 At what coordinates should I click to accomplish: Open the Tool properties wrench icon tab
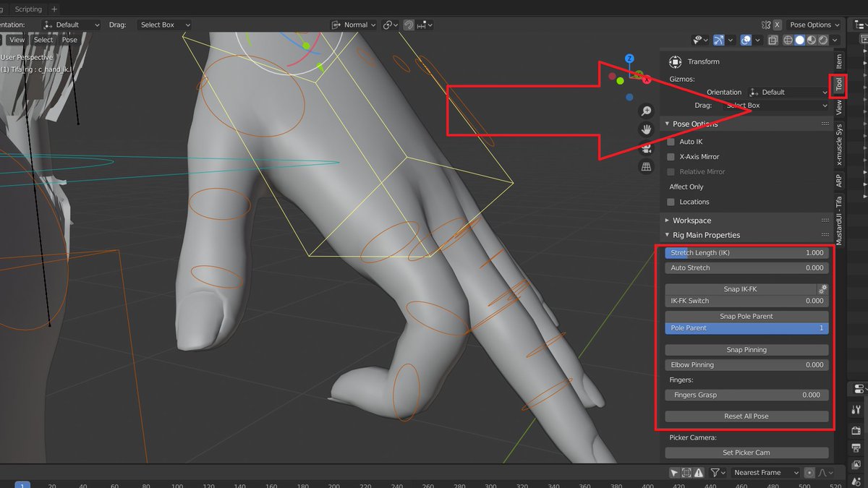tap(857, 410)
